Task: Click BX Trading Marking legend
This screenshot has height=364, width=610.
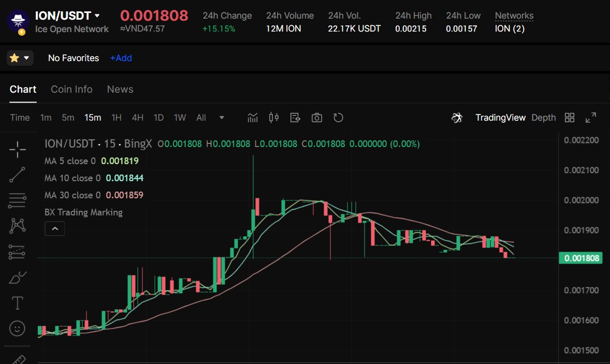Action: click(83, 212)
